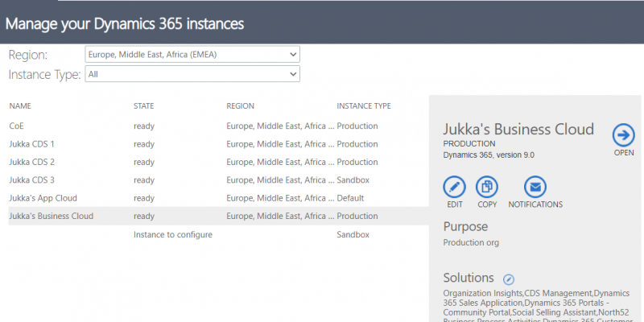The height and width of the screenshot is (322, 644).
Task: Click the Edit pencil icon
Action: 454,188
